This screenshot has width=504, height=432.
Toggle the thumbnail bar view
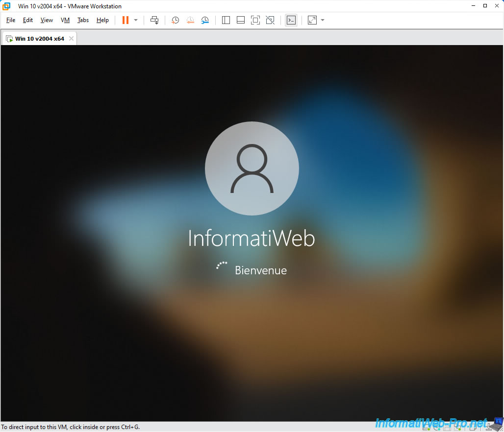(240, 20)
